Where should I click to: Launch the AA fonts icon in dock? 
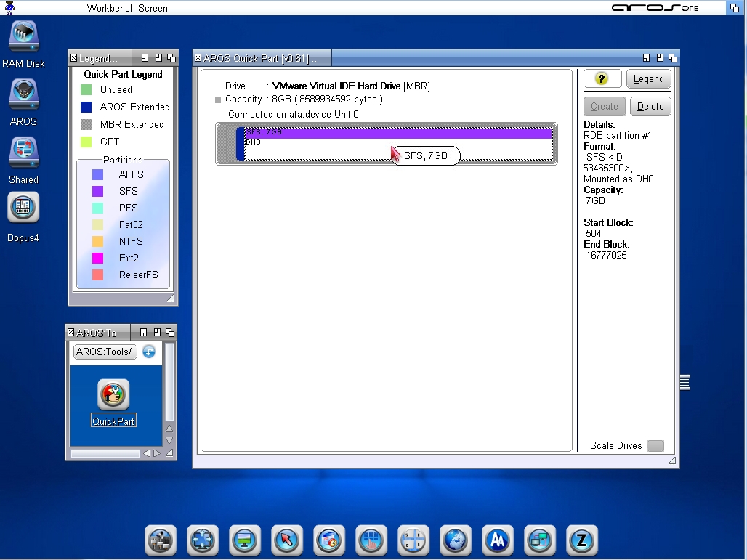click(498, 540)
